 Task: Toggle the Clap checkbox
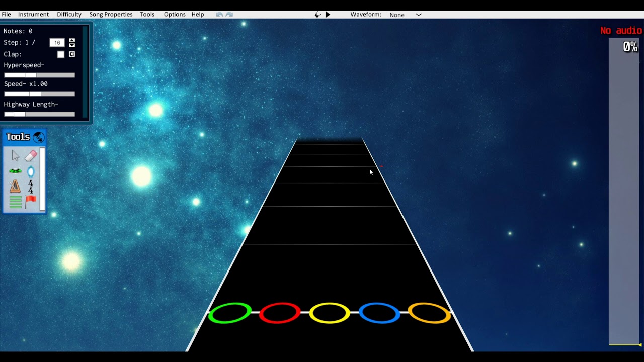coord(61,54)
